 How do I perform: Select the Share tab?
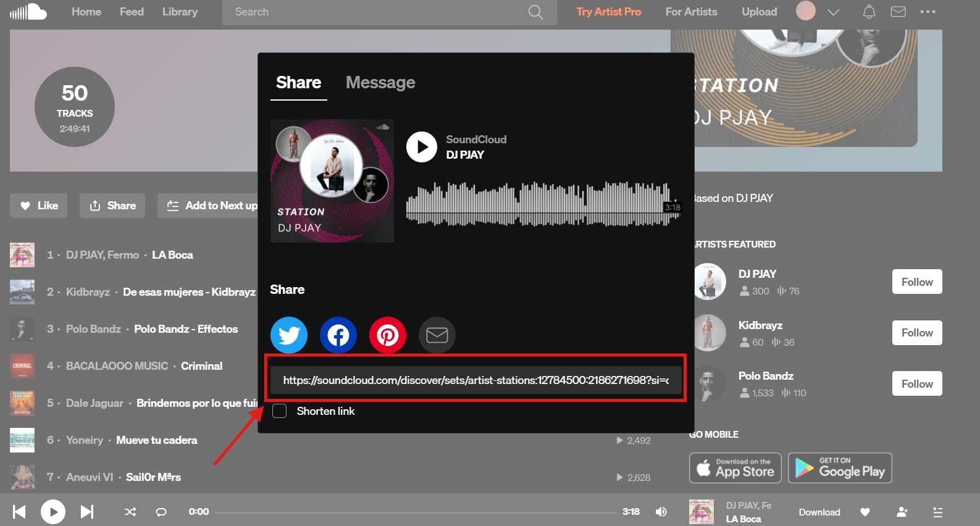click(x=298, y=83)
